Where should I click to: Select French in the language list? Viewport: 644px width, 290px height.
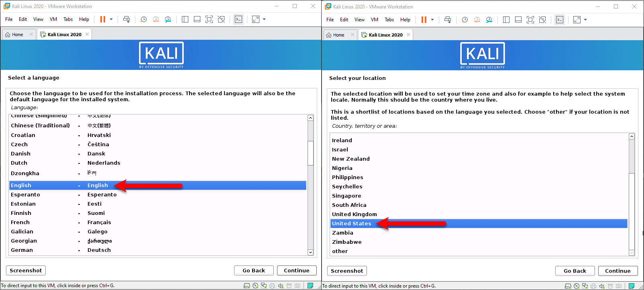tap(158, 222)
